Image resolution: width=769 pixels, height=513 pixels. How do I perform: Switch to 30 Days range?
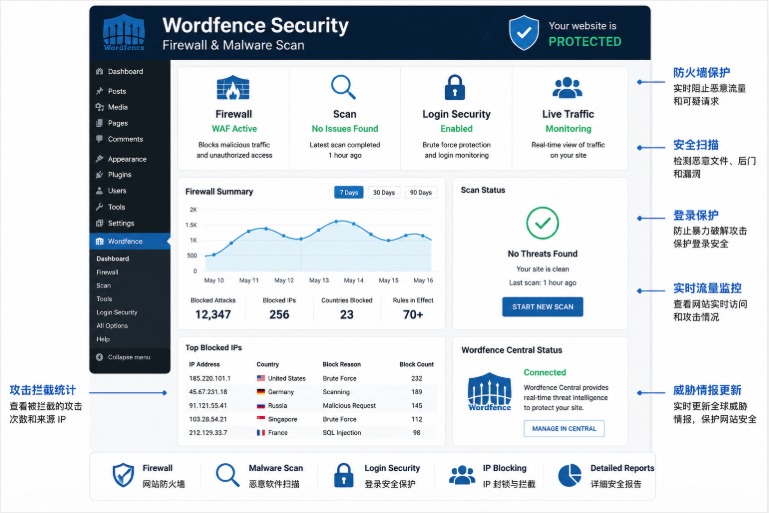(384, 193)
